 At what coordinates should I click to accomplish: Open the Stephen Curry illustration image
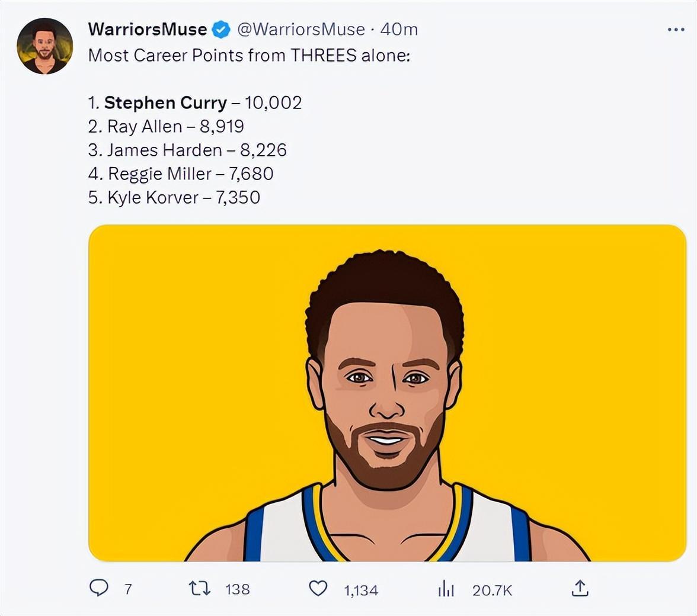[x=387, y=393]
